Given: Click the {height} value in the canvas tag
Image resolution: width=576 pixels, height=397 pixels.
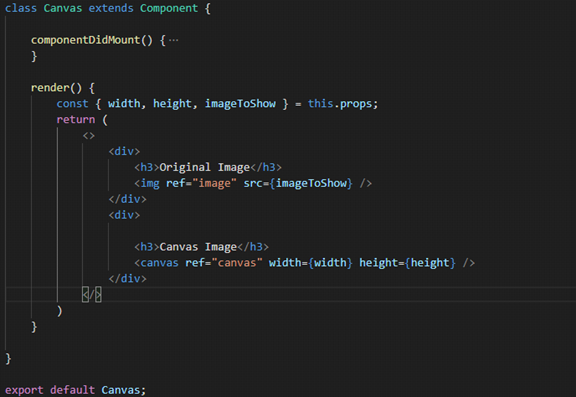Looking at the screenshot, I should pyautogui.click(x=430, y=263).
